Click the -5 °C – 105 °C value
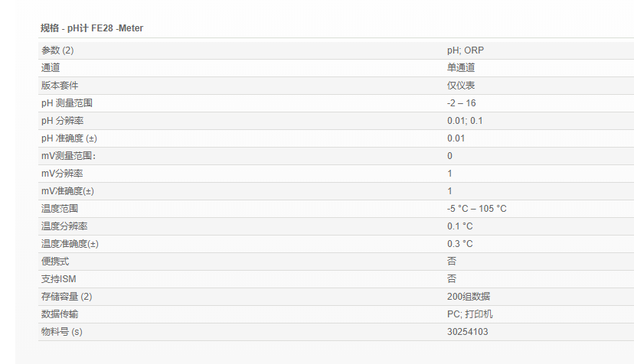634x364 pixels. (x=477, y=209)
